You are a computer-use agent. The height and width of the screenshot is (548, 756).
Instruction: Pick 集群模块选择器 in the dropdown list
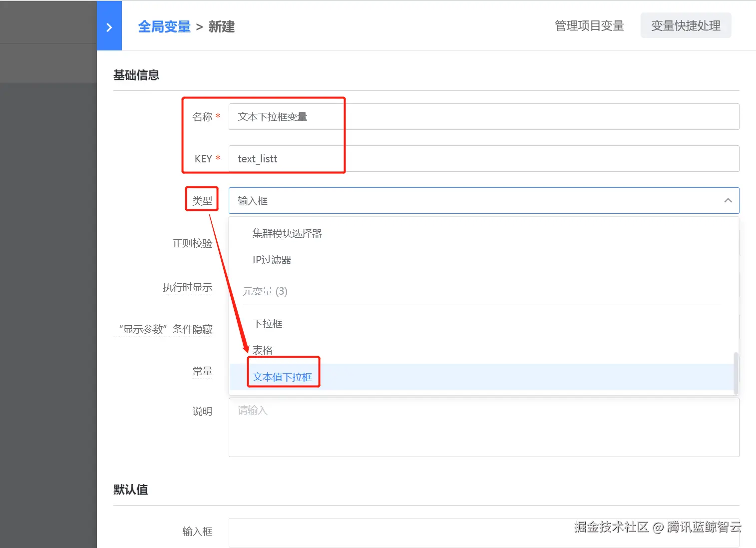[287, 233]
